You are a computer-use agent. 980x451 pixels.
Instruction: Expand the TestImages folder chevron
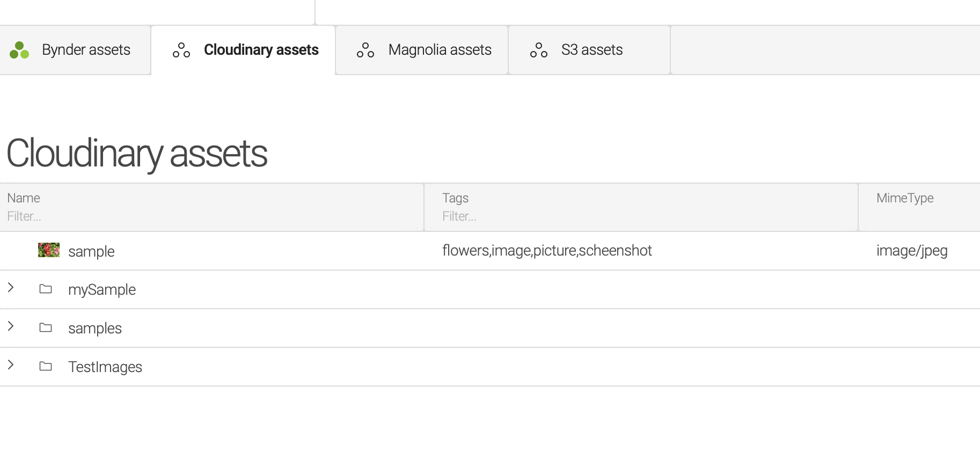11,365
